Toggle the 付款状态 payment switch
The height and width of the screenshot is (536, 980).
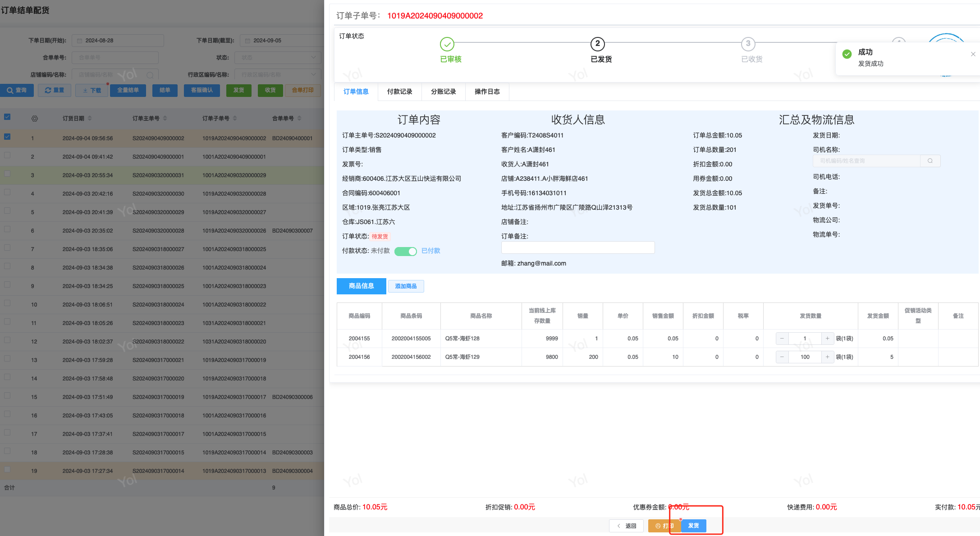pos(405,251)
